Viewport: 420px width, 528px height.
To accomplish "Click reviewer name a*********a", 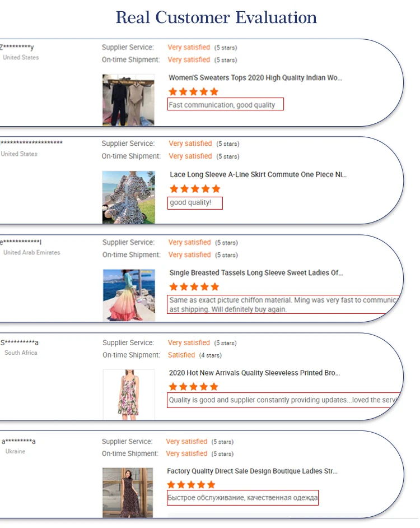I will point(18,441).
